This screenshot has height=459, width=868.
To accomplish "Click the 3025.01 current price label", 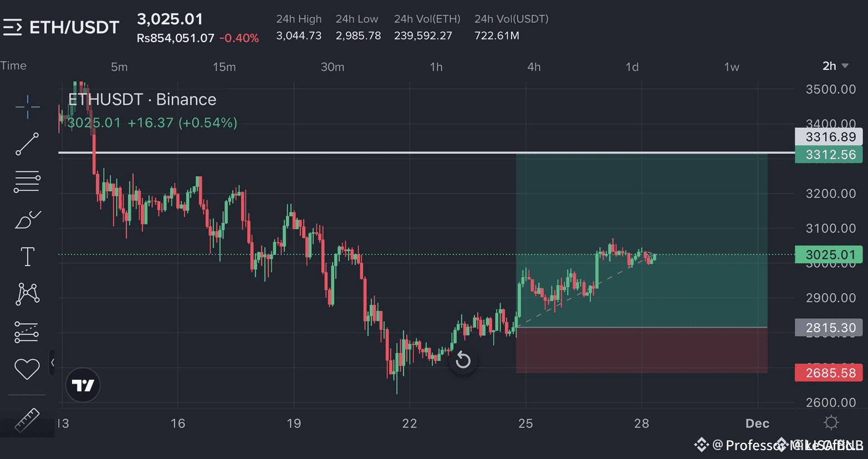I will [x=829, y=254].
